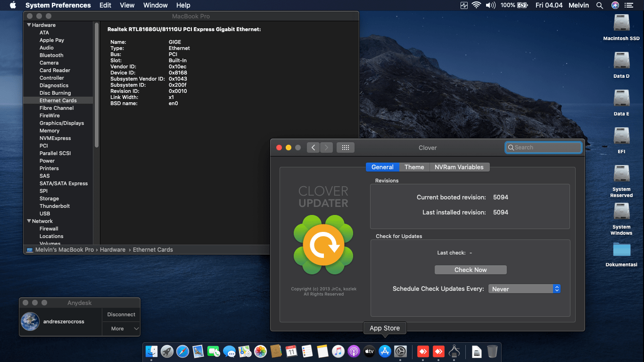
Task: Click Disconnect in the Anydesk window
Action: point(121,314)
